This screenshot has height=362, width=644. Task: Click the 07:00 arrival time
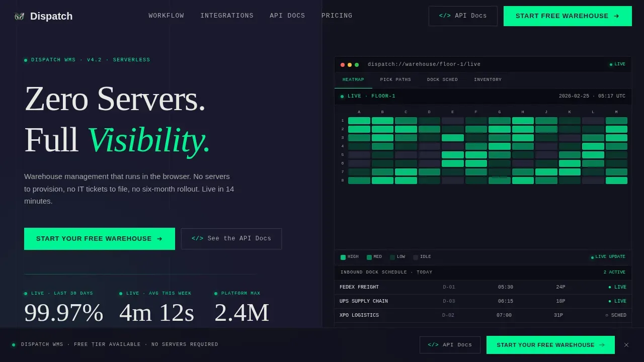(504, 315)
